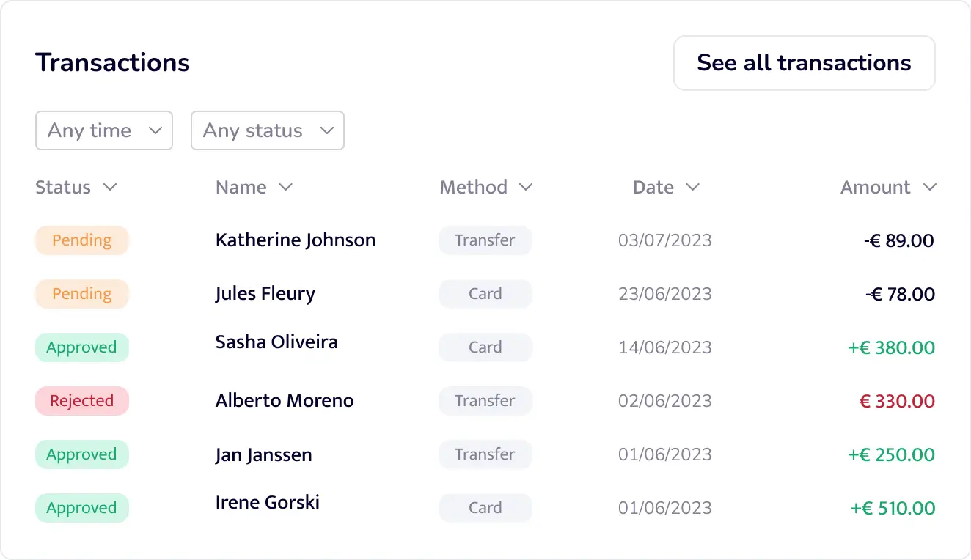Click the +€ 380.00 amount

point(891,347)
